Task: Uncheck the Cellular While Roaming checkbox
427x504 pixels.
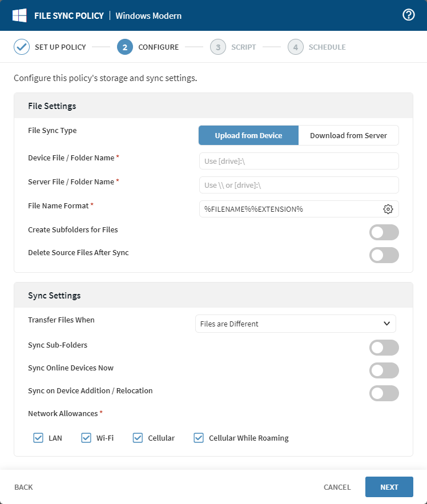Action: (199, 438)
